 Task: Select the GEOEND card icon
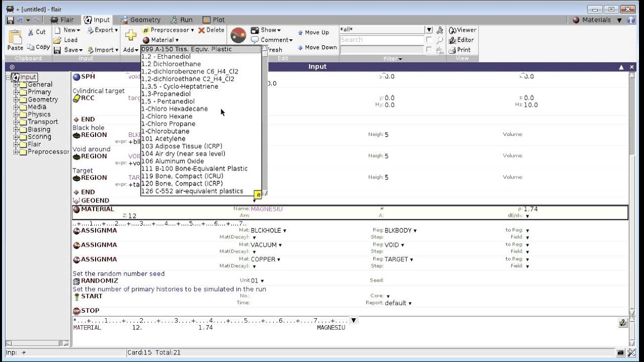(x=76, y=201)
